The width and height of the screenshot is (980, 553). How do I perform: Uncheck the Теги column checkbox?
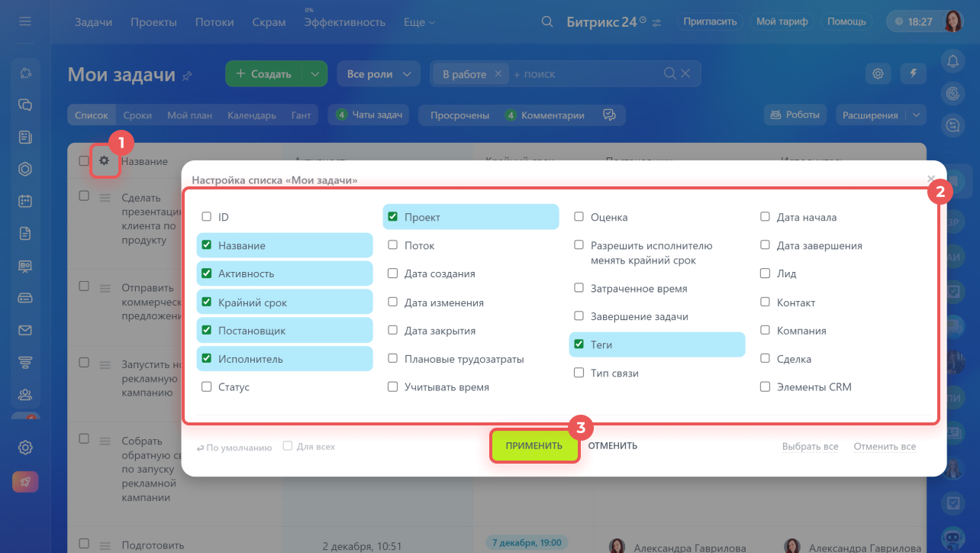579,344
